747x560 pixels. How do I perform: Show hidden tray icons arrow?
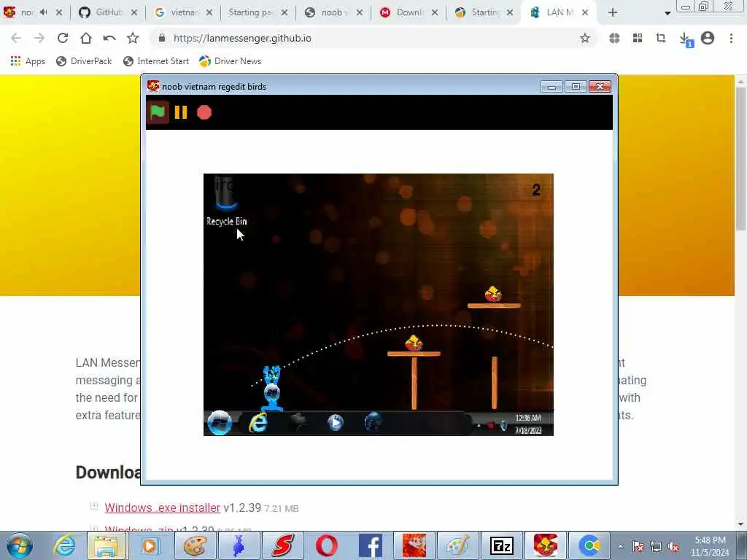pos(620,546)
